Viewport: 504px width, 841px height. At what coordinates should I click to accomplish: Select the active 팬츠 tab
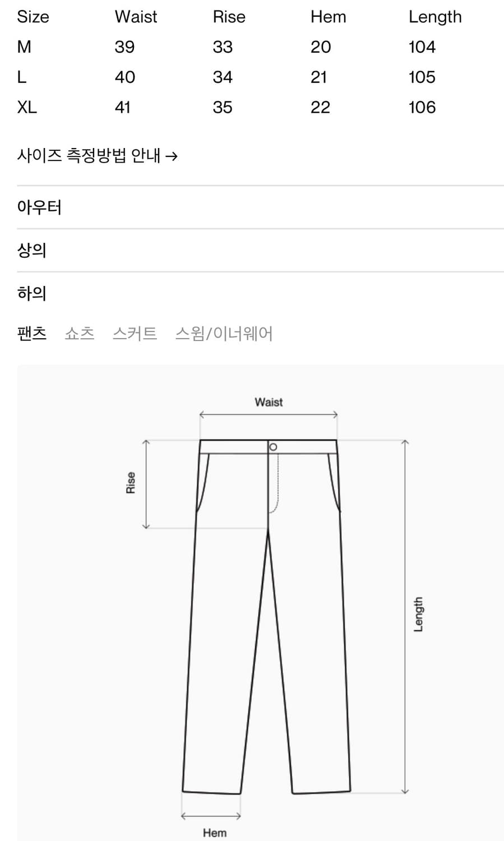(x=31, y=333)
